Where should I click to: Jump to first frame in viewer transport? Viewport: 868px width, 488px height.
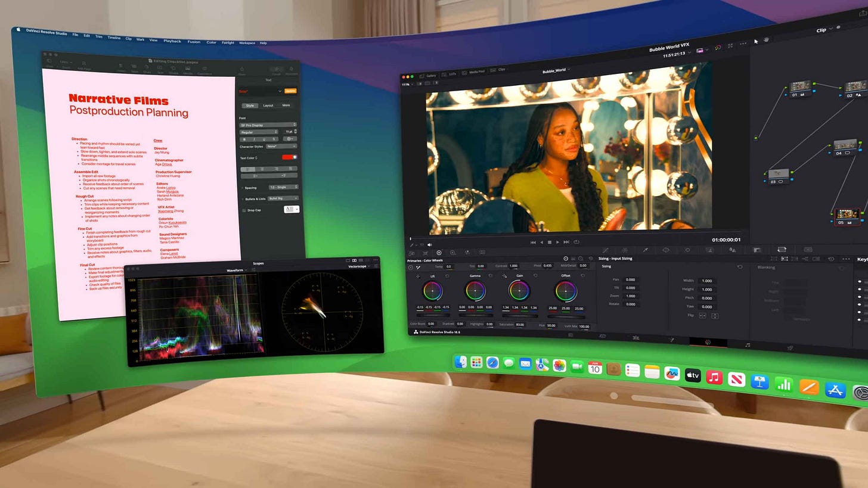click(533, 243)
